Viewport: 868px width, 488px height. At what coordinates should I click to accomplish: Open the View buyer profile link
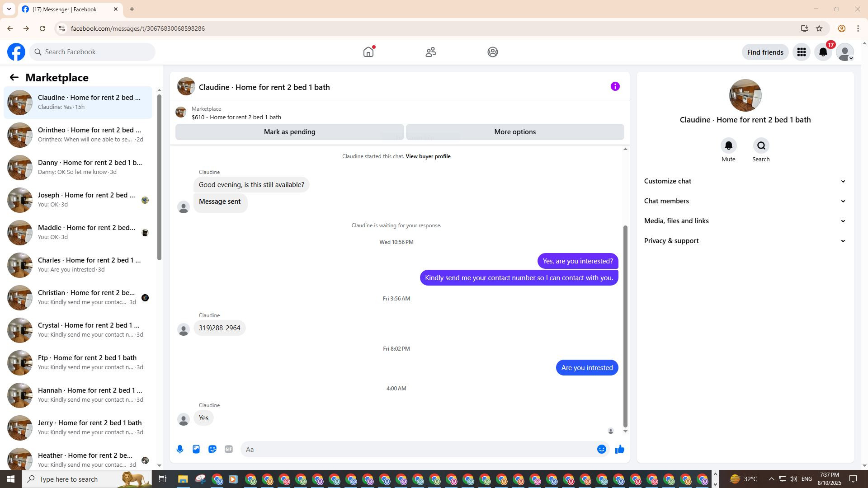(428, 156)
